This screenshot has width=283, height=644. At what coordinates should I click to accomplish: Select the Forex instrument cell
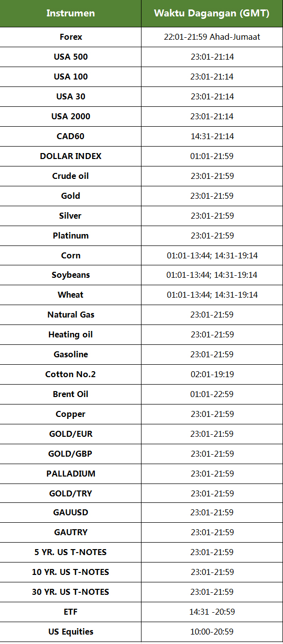[x=71, y=37]
